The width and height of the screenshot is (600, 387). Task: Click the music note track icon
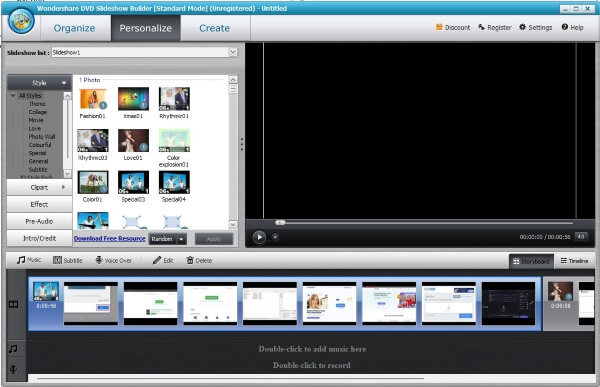pyautogui.click(x=13, y=349)
